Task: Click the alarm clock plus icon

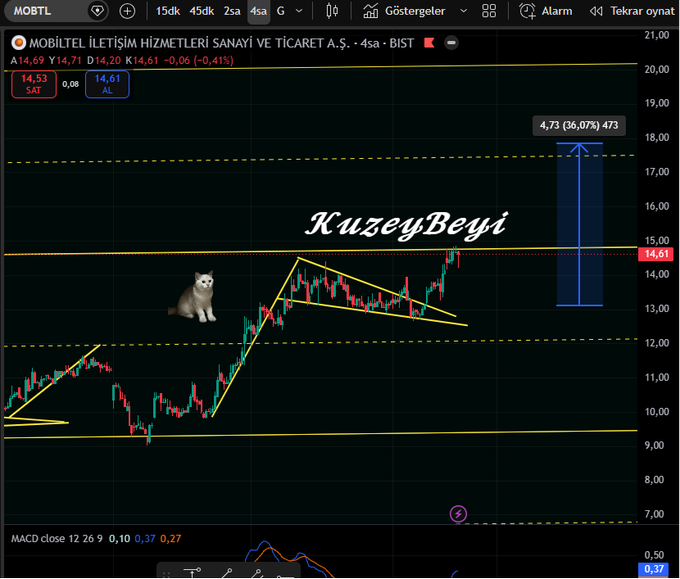Action: pyautogui.click(x=527, y=11)
